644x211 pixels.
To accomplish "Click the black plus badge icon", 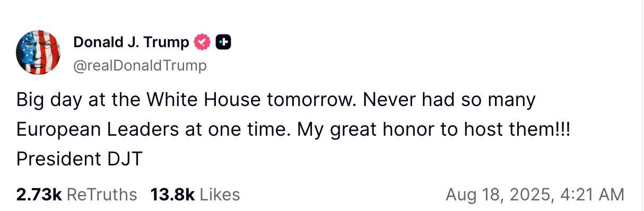I will (x=223, y=42).
